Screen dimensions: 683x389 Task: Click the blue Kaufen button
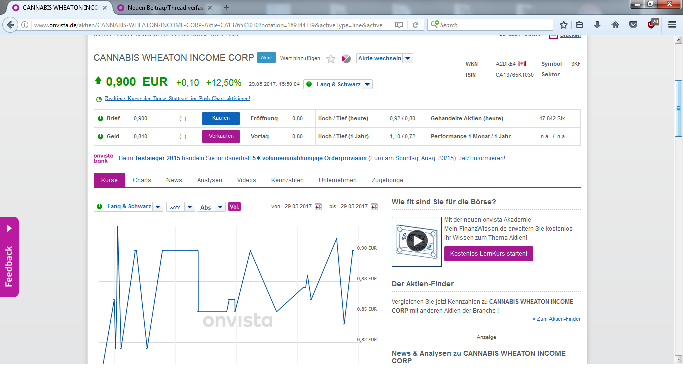pos(221,118)
